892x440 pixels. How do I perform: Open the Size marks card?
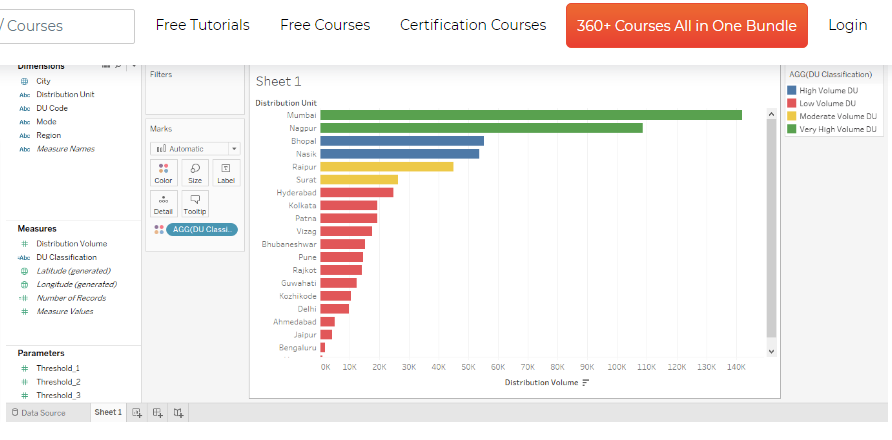(195, 172)
